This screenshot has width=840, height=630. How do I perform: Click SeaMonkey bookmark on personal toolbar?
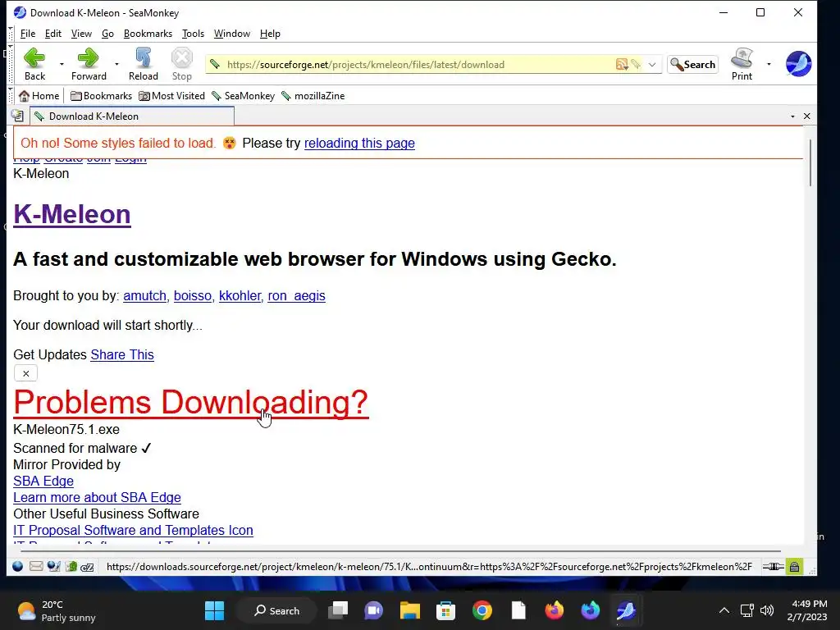[243, 96]
